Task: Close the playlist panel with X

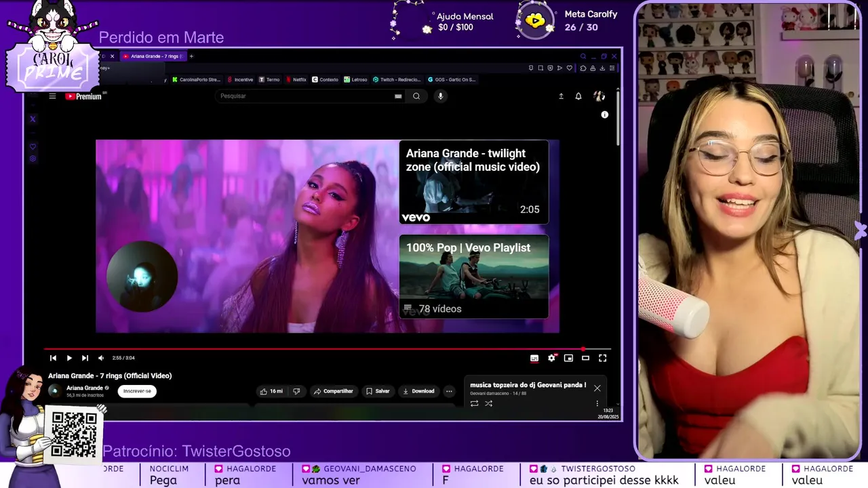Action: click(x=597, y=388)
